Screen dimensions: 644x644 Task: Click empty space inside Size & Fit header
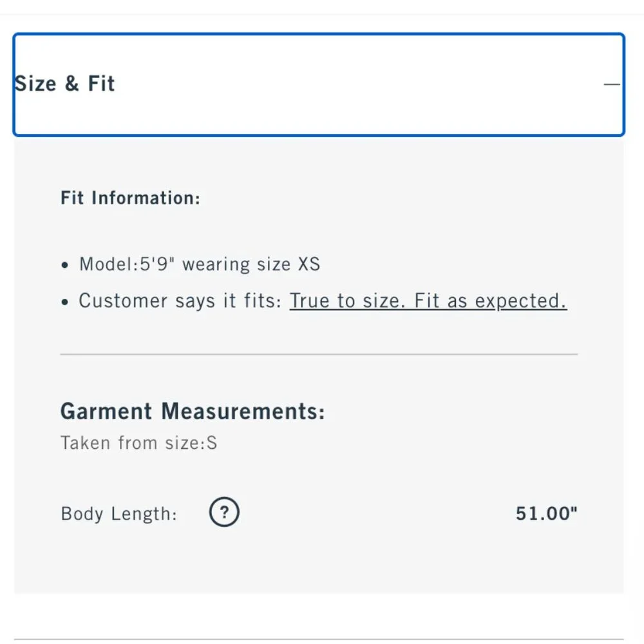click(354, 84)
